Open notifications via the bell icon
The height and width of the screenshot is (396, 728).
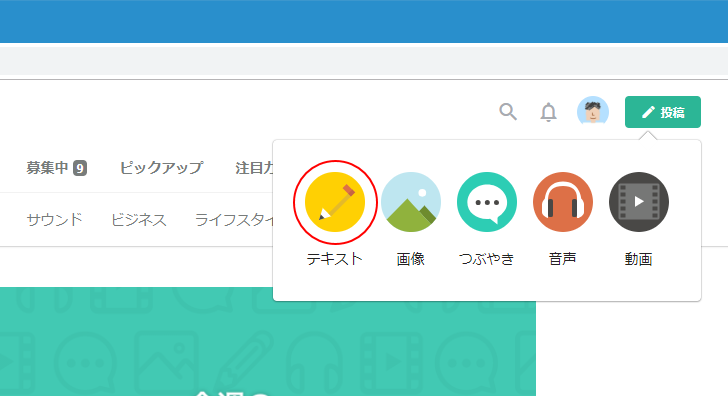(x=548, y=112)
